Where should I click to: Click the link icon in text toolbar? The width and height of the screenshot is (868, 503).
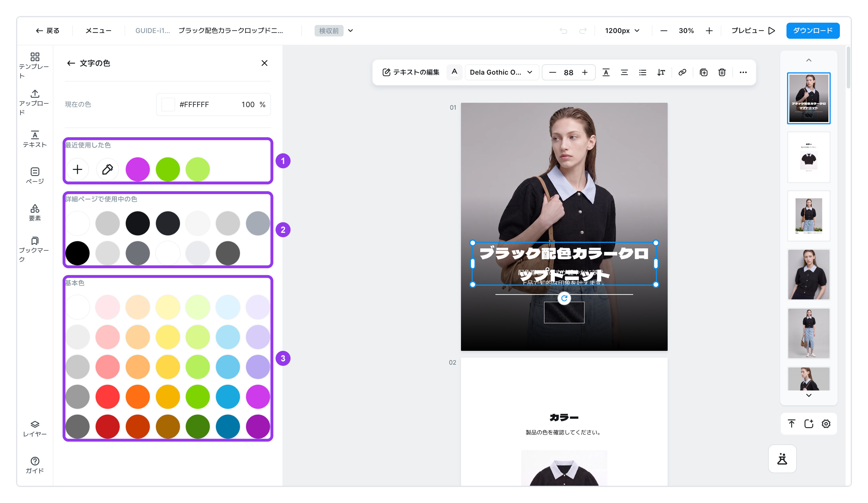(x=682, y=72)
